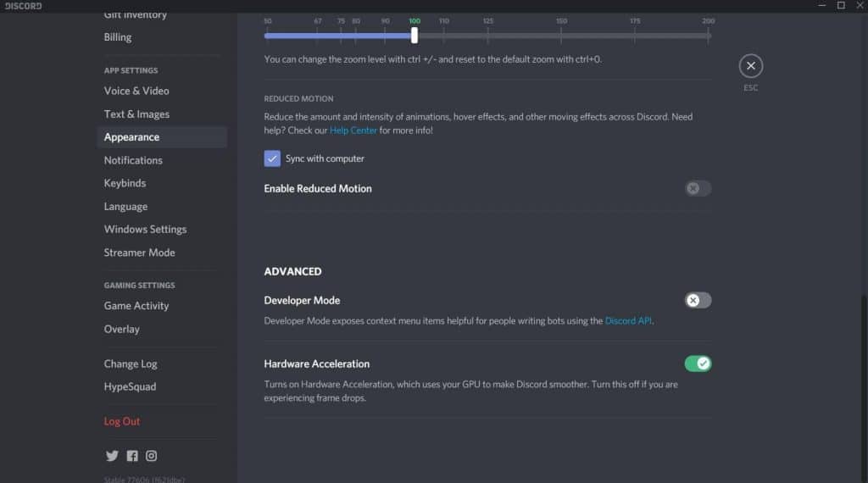Click the settings page vertical scrollbar
The height and width of the screenshot is (483, 868).
point(864,381)
